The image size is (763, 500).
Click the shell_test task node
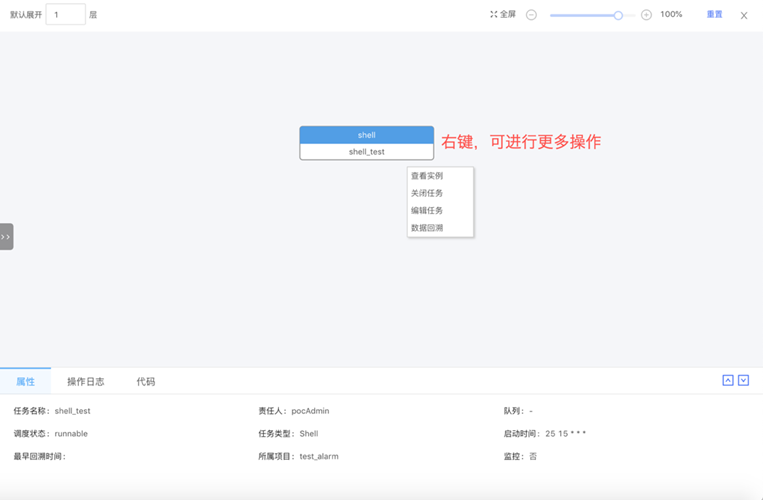(366, 152)
